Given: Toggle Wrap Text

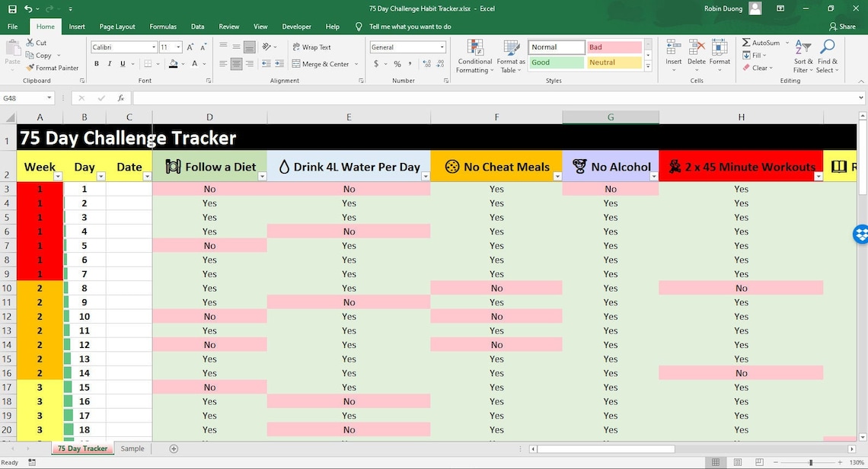Looking at the screenshot, I should pos(311,47).
